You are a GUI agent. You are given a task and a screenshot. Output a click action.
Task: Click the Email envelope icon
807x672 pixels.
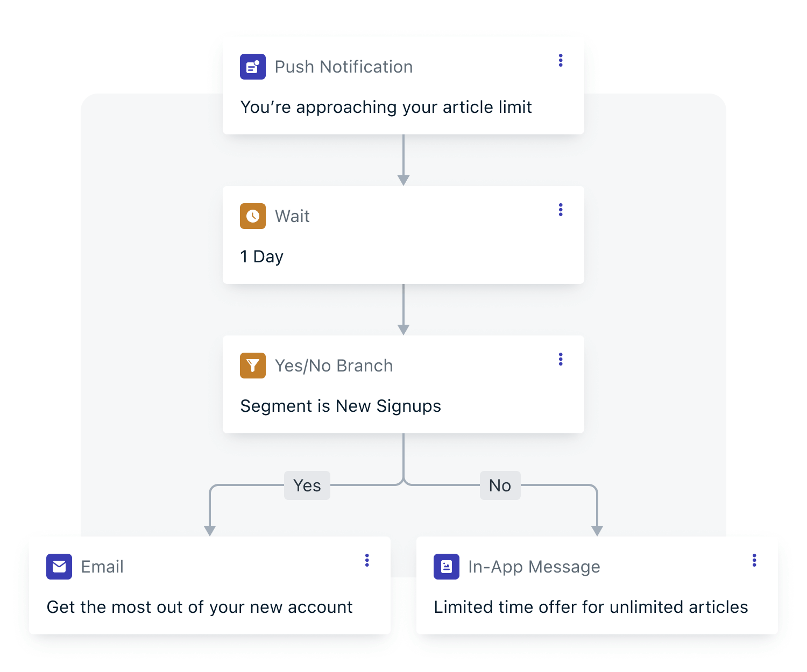[59, 566]
